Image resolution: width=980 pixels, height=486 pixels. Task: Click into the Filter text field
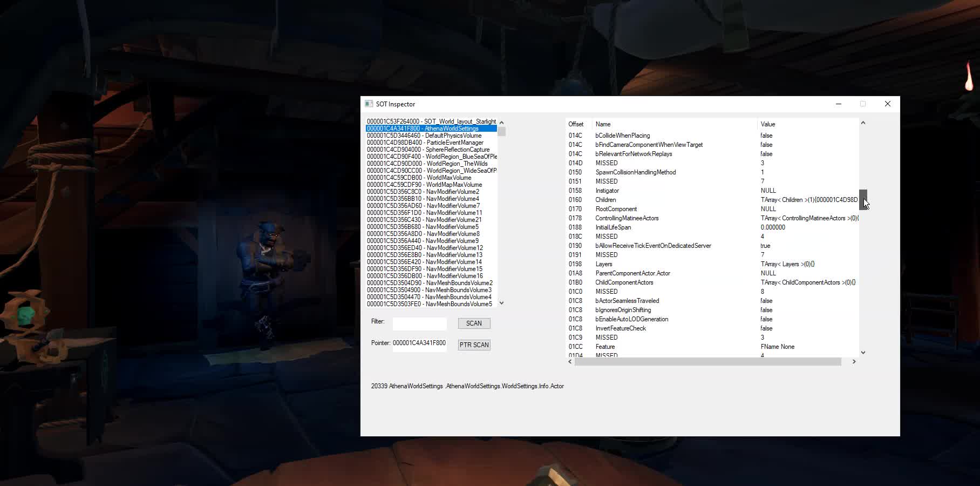click(419, 323)
